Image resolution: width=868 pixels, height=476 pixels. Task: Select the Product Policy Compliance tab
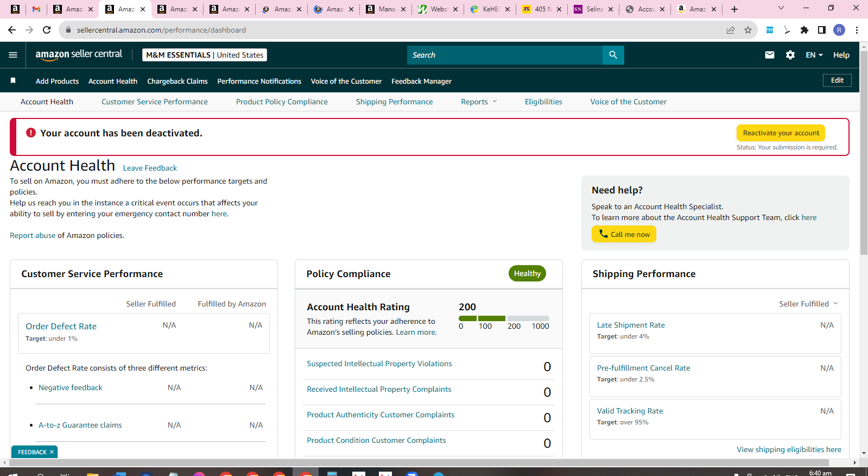point(282,102)
